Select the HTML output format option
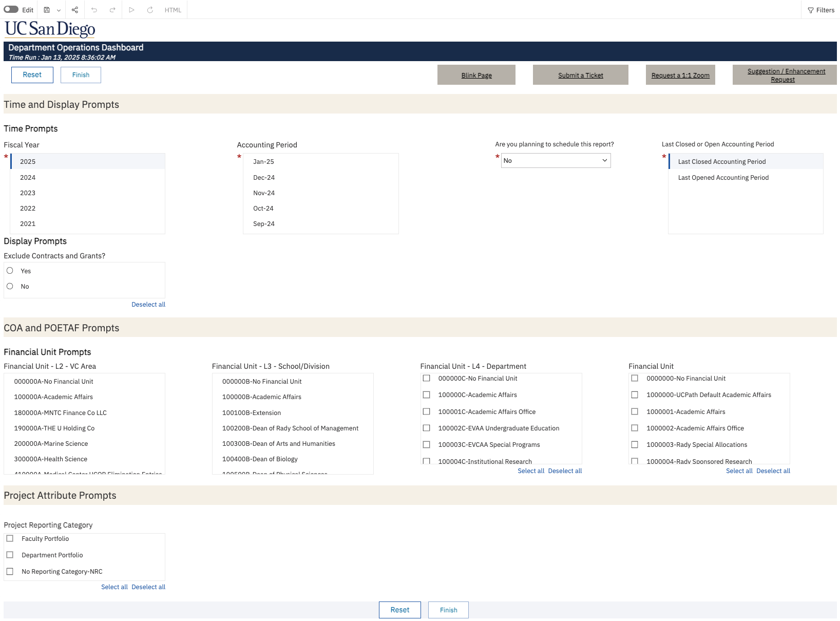Screen dimensions: 840x621 pyautogui.click(x=173, y=10)
